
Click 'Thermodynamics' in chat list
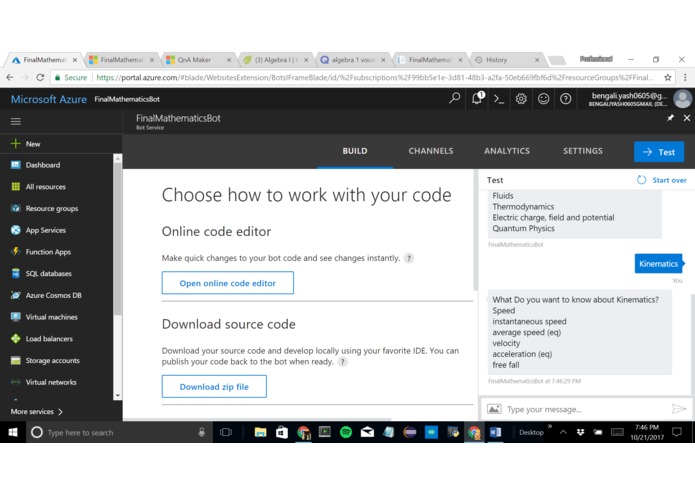tap(523, 206)
